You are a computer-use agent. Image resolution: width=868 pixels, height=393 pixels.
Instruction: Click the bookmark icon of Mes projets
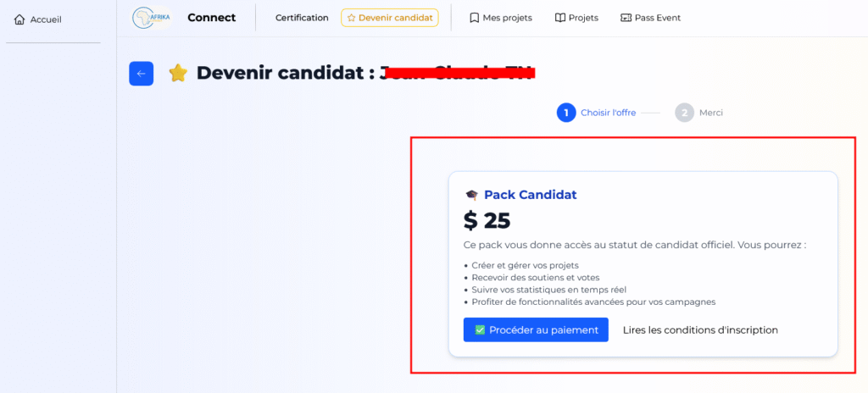[x=474, y=18]
